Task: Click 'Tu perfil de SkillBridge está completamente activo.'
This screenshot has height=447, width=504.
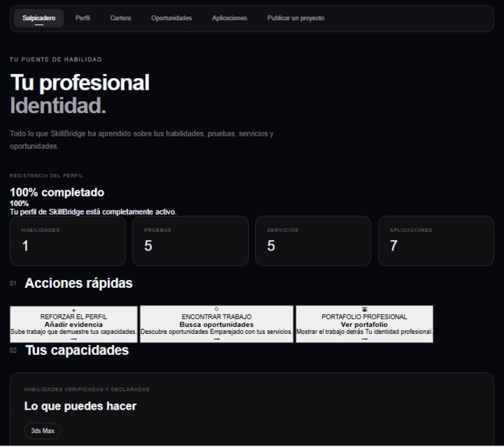Action: [x=93, y=212]
